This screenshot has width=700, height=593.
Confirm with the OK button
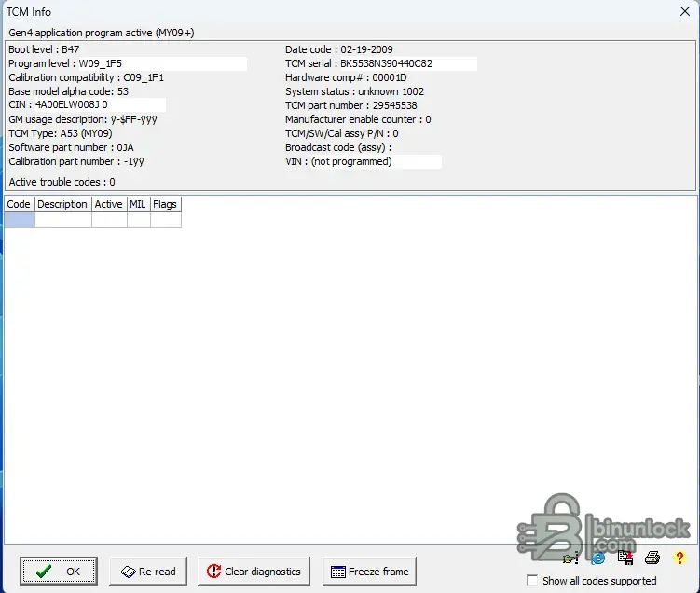point(58,571)
